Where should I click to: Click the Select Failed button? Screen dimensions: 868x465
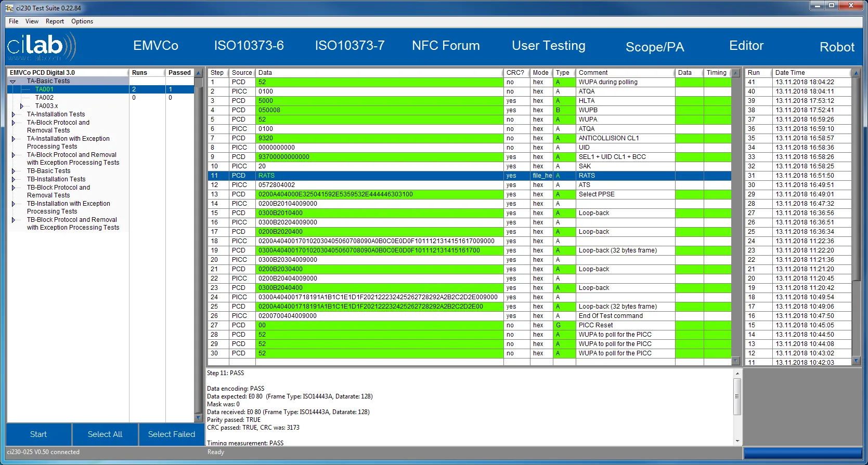tap(172, 434)
